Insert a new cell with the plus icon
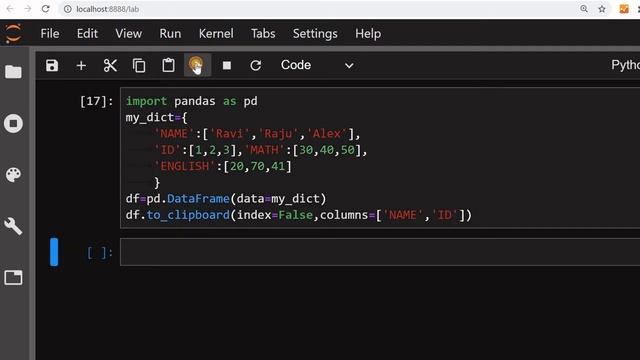The width and height of the screenshot is (640, 360). click(81, 65)
